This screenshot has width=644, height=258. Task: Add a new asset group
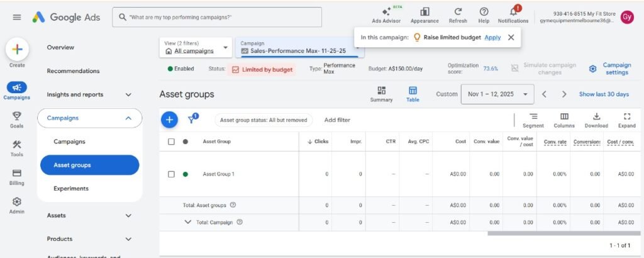(x=169, y=120)
